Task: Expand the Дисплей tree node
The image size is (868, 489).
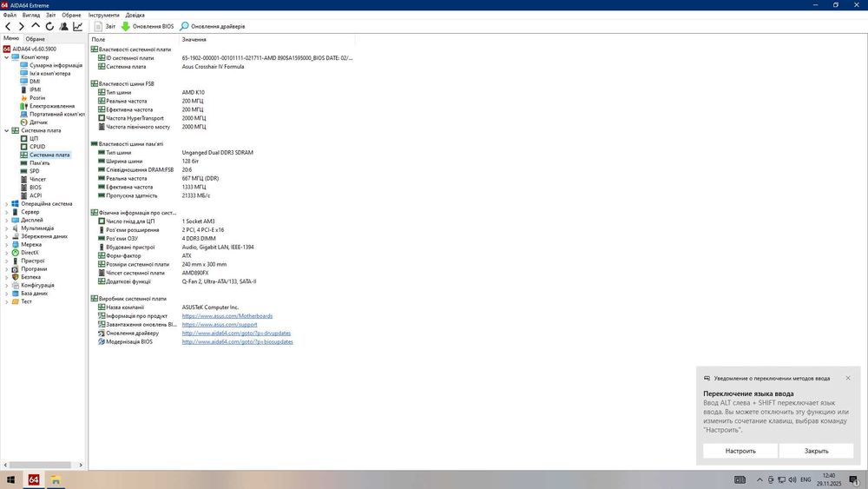Action: coord(7,220)
